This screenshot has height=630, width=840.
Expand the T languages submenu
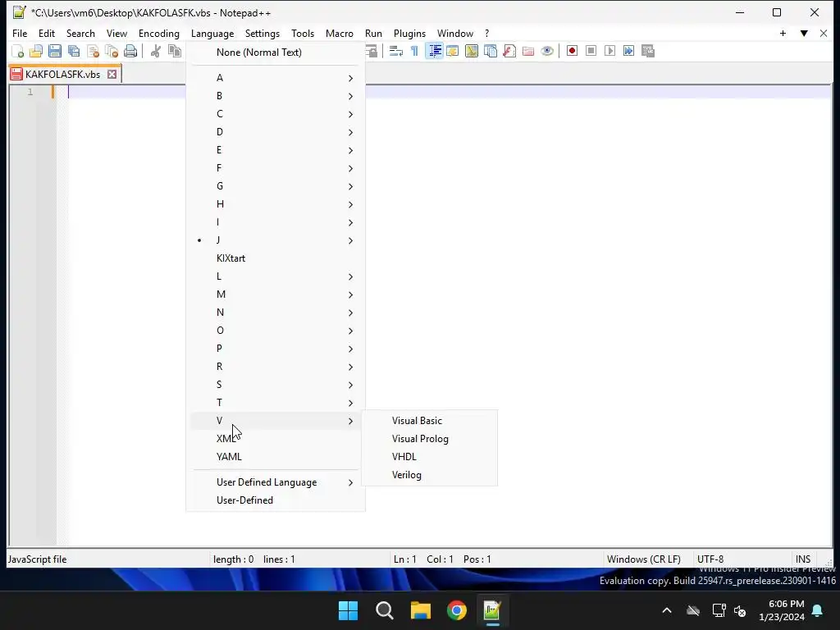pos(276,402)
